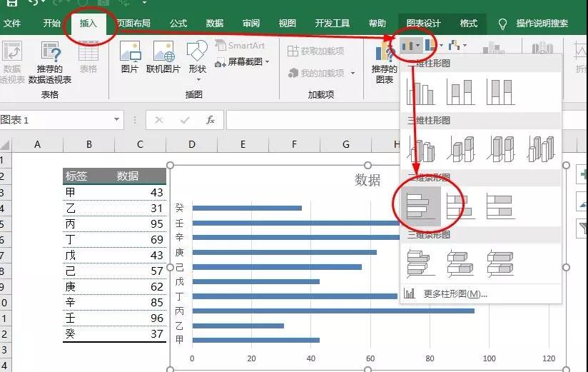Switch to the 图表设计 tab

[x=424, y=24]
